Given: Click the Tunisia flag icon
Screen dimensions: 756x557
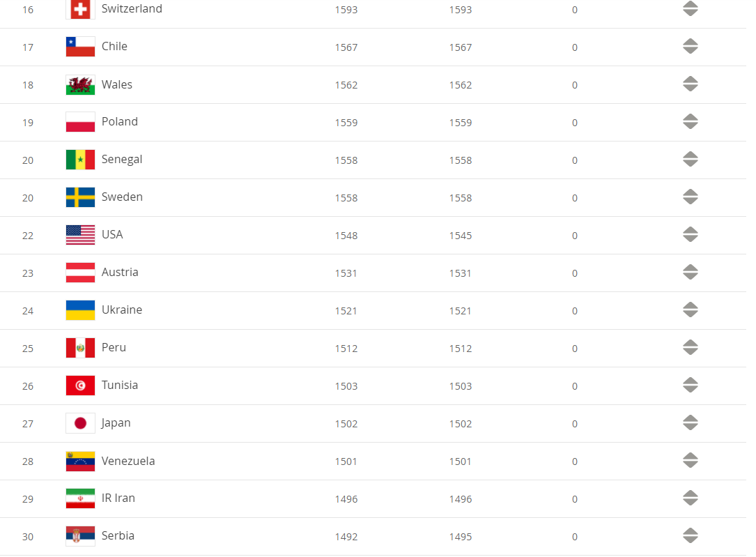Looking at the screenshot, I should (79, 385).
